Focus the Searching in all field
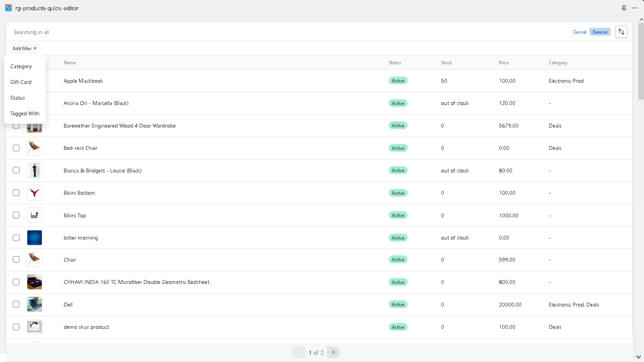This screenshot has width=644, height=362. point(242,32)
